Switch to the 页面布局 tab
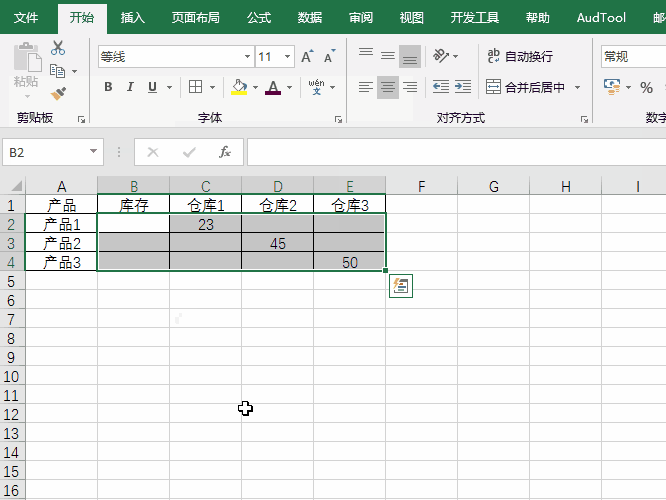Viewport: 666px width, 500px height. click(x=195, y=18)
